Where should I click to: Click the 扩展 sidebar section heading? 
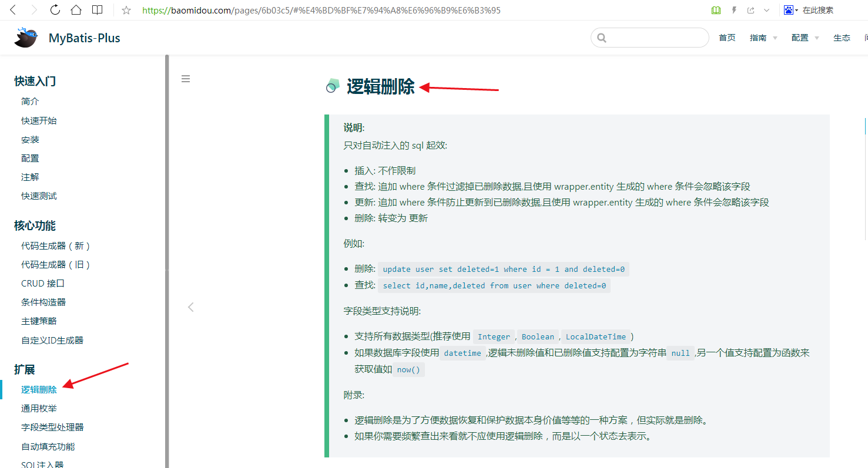tap(25, 370)
